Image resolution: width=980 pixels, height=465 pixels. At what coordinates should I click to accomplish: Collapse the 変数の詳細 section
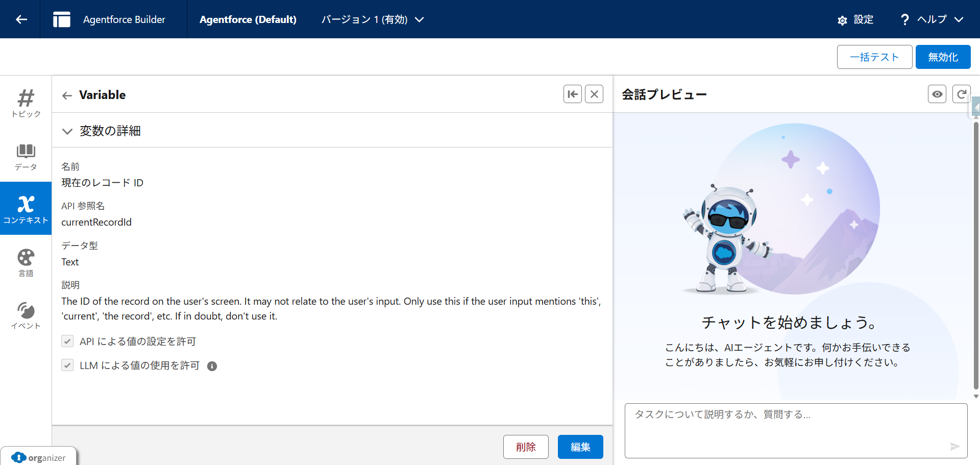tap(67, 131)
